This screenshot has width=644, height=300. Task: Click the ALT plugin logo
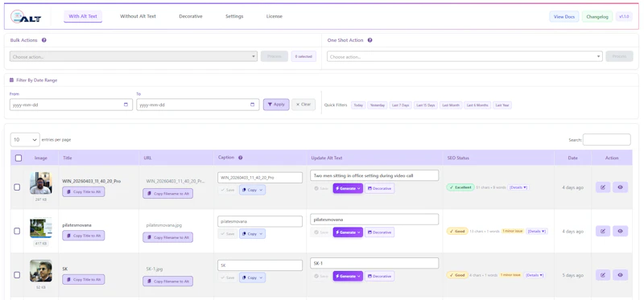pyautogui.click(x=26, y=16)
